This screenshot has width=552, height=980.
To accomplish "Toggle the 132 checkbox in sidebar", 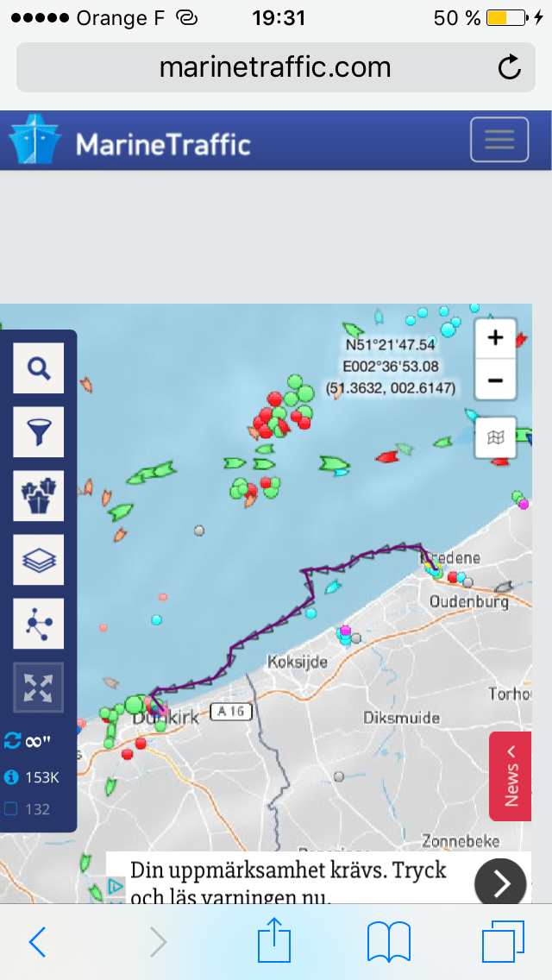I will 12,809.
